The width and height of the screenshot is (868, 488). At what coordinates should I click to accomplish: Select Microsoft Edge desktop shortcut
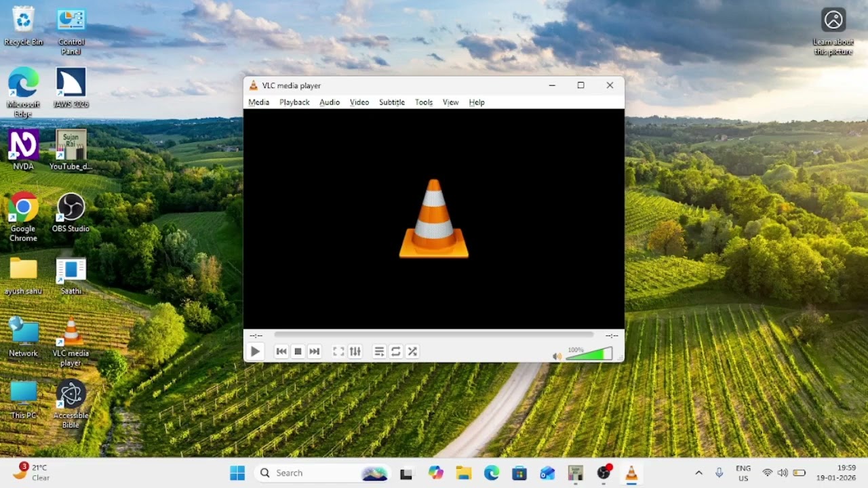click(23, 93)
